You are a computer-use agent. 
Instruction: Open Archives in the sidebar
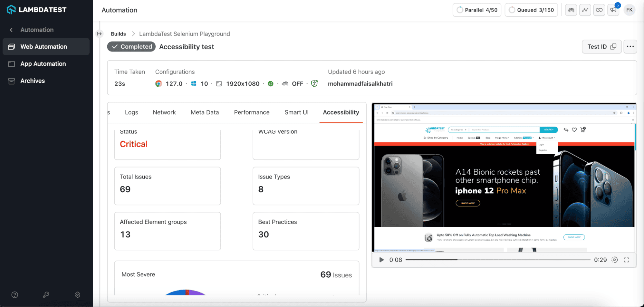click(x=46, y=81)
